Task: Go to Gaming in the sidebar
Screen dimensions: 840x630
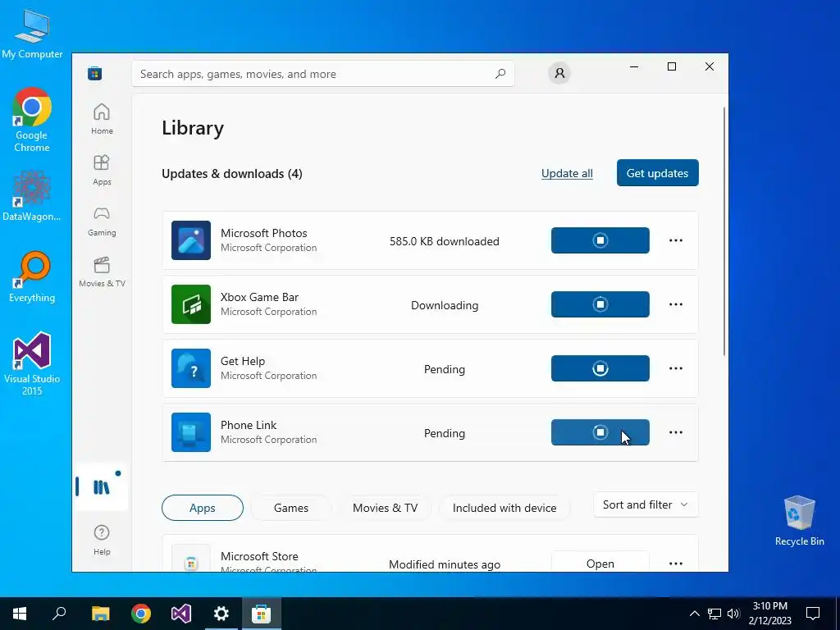Action: pyautogui.click(x=102, y=221)
